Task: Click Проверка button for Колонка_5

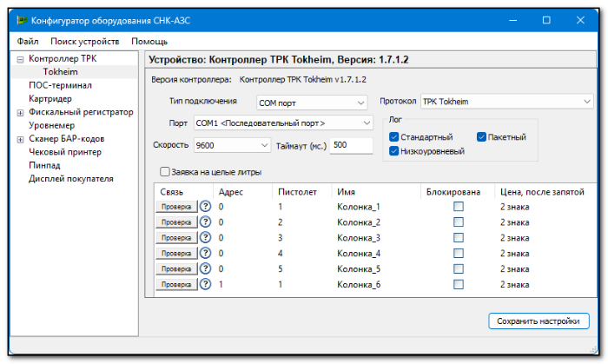Action: click(x=176, y=268)
